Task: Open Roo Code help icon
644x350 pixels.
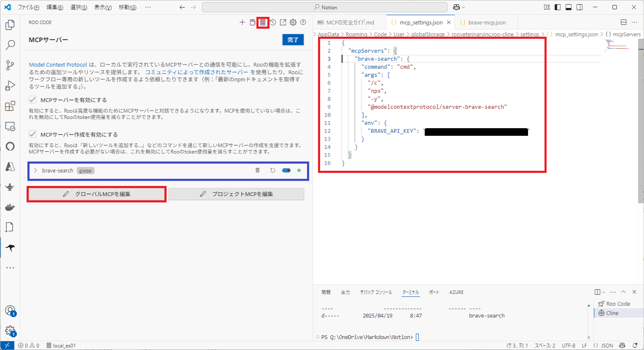Action: click(x=303, y=22)
